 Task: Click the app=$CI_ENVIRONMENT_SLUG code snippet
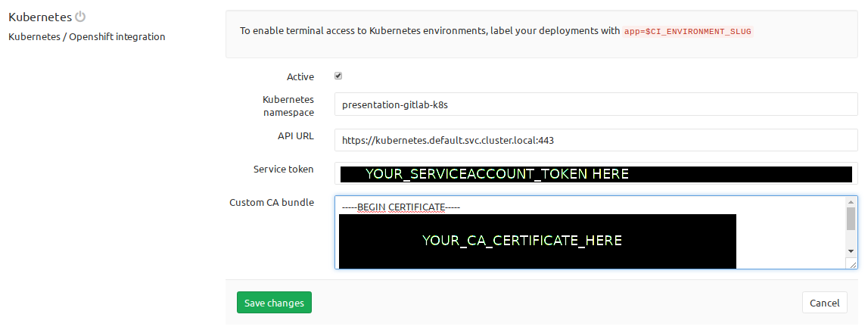(x=688, y=32)
